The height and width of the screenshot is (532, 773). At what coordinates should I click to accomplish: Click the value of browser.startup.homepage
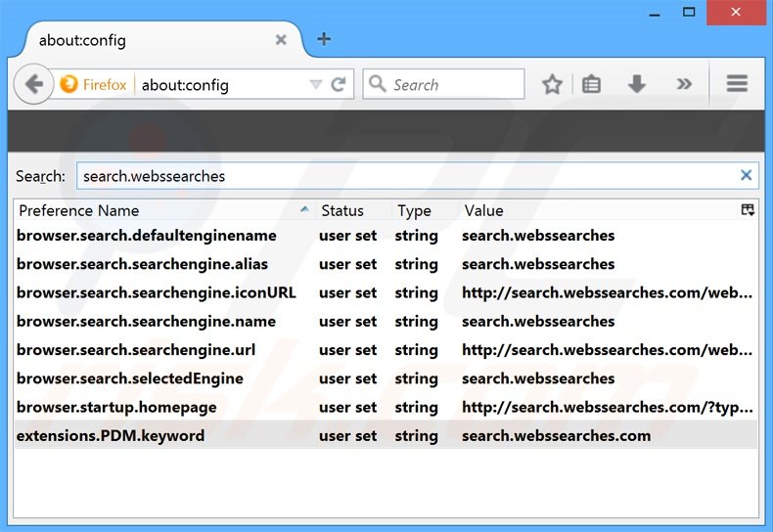click(x=608, y=408)
